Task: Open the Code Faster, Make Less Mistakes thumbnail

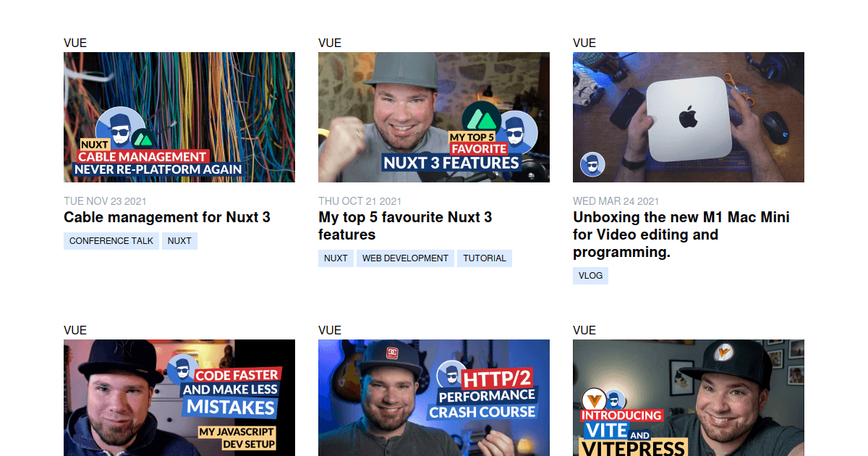Action: click(x=179, y=397)
